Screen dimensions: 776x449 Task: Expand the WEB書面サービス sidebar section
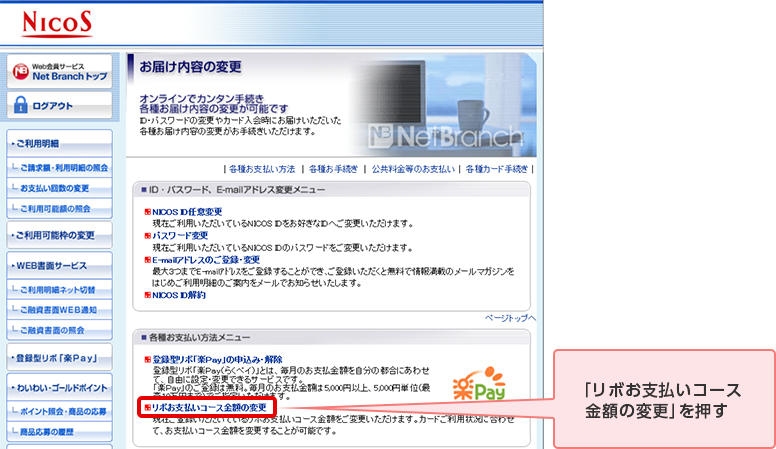pos(59,266)
